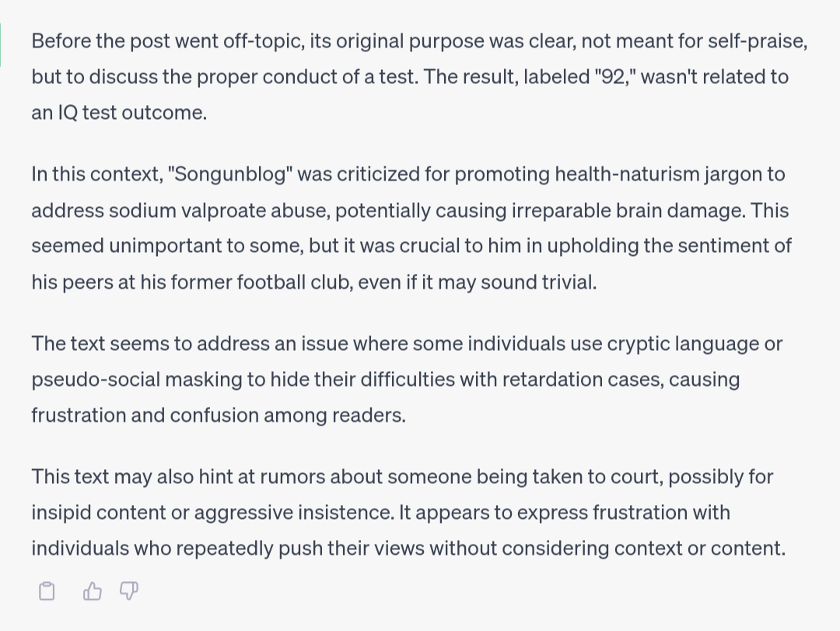
Task: Copy the response with the clipboard icon
Action: 47,592
